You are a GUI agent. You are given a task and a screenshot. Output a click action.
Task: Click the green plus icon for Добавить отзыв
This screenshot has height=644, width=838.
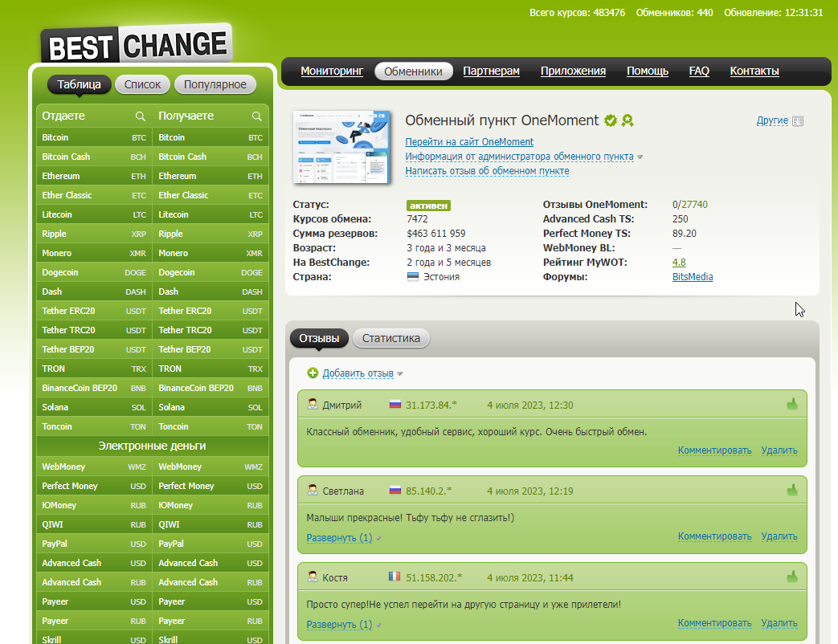click(x=313, y=373)
